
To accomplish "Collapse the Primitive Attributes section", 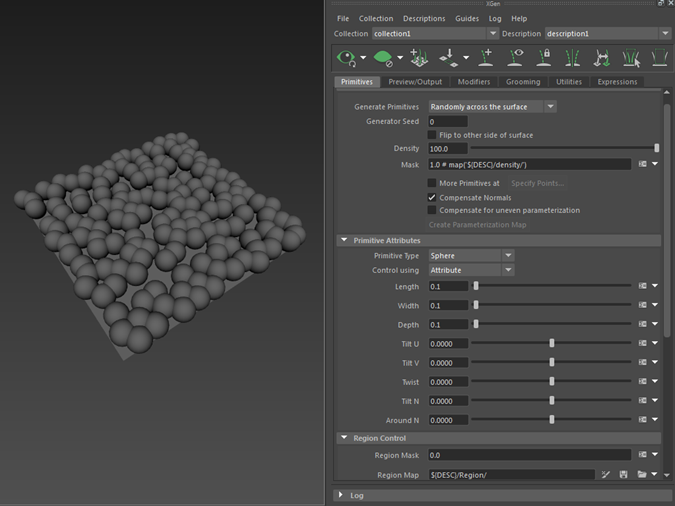I will pyautogui.click(x=344, y=241).
